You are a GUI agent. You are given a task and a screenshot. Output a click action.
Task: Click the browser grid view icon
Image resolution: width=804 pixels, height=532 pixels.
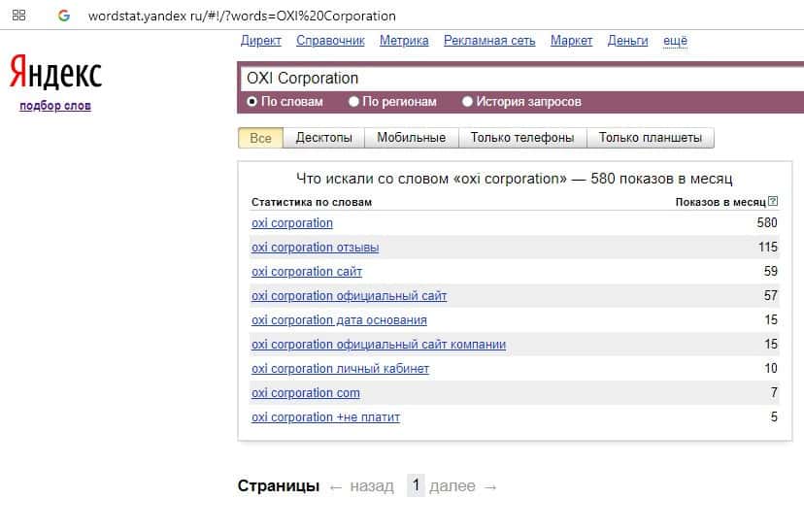tap(18, 16)
